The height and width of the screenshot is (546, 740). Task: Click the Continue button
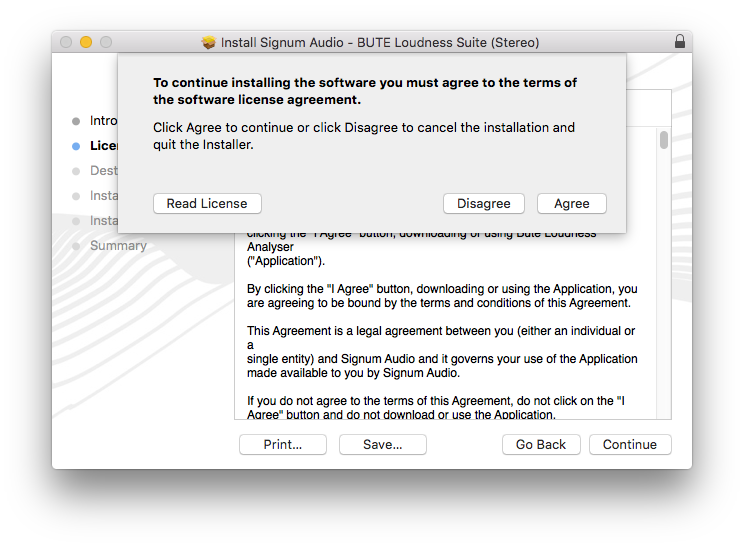[630, 445]
